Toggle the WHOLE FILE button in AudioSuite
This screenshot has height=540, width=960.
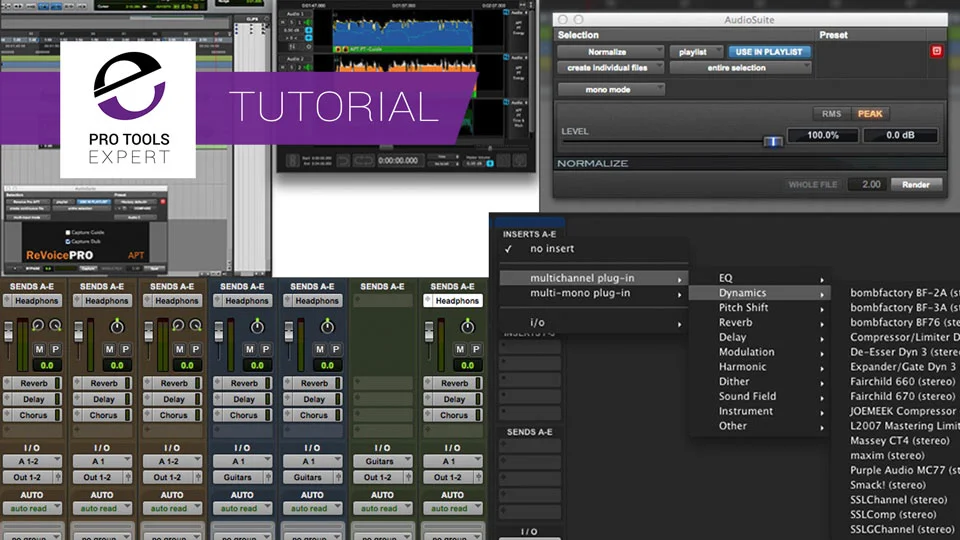pyautogui.click(x=812, y=184)
